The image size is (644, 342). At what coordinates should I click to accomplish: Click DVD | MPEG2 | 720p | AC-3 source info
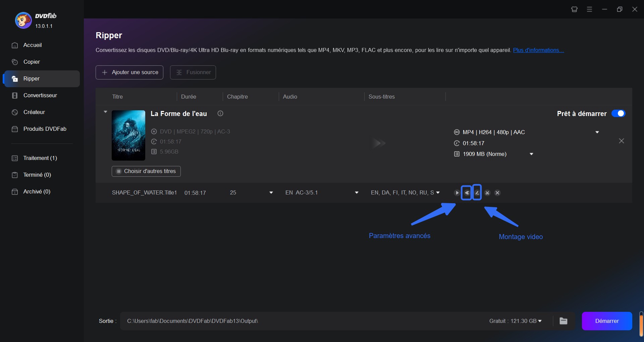click(x=195, y=131)
